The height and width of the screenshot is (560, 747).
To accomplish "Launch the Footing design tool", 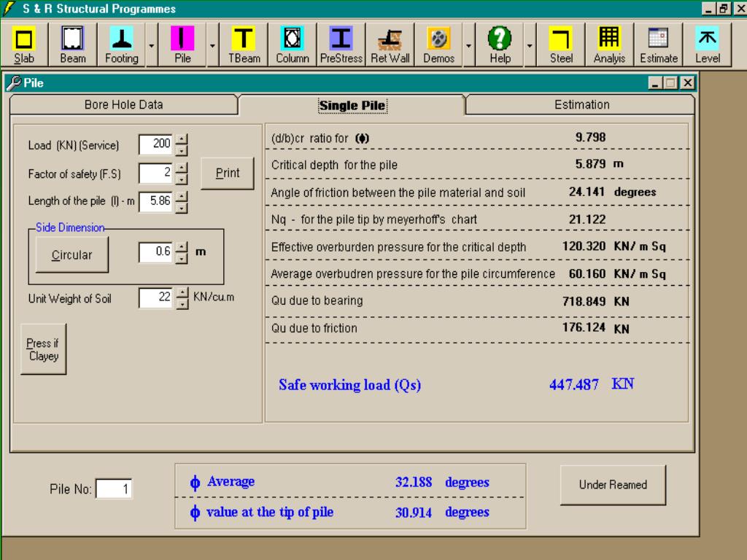I will (122, 44).
